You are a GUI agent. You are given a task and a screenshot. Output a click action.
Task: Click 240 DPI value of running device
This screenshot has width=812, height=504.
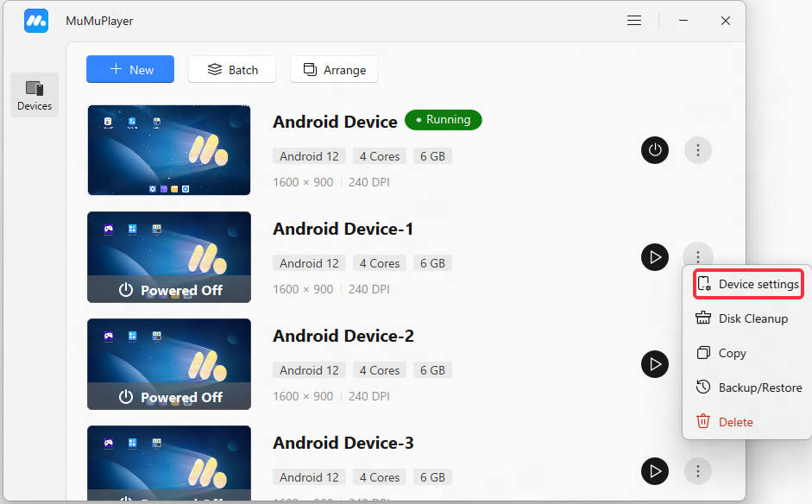point(369,182)
